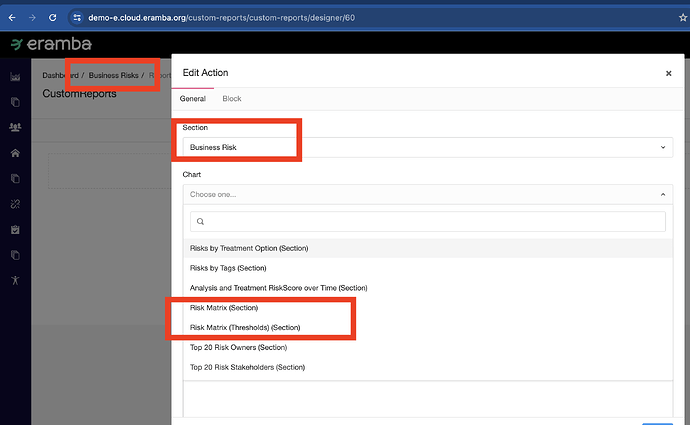Open site information icon in the address bar
The width and height of the screenshot is (690, 425).
click(x=77, y=18)
